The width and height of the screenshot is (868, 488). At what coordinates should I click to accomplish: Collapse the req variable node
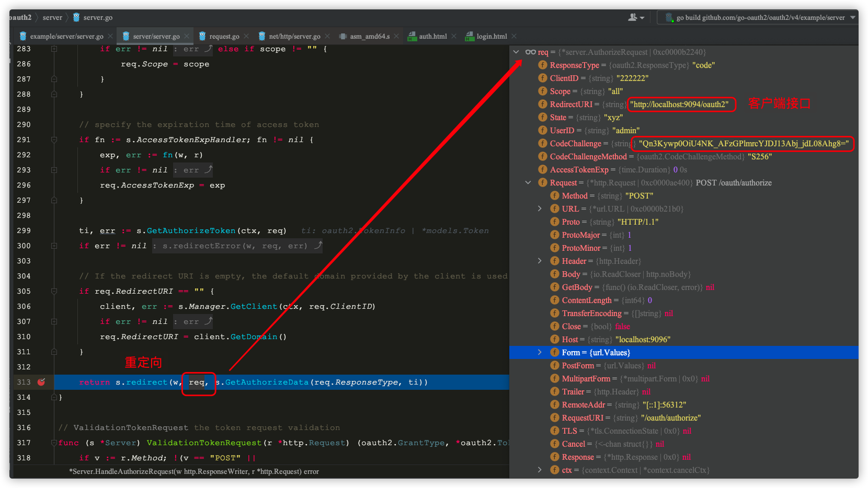coord(516,52)
